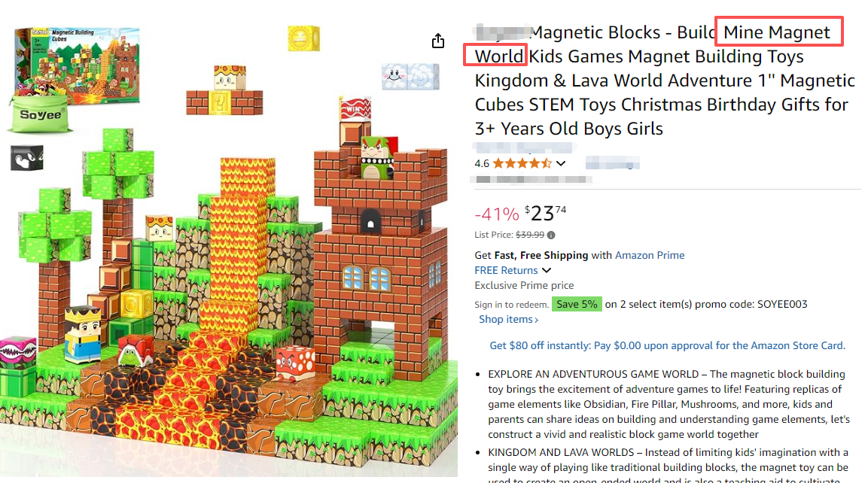Click the Amazon Store Card $80 offer
868x483 pixels.
(667, 345)
